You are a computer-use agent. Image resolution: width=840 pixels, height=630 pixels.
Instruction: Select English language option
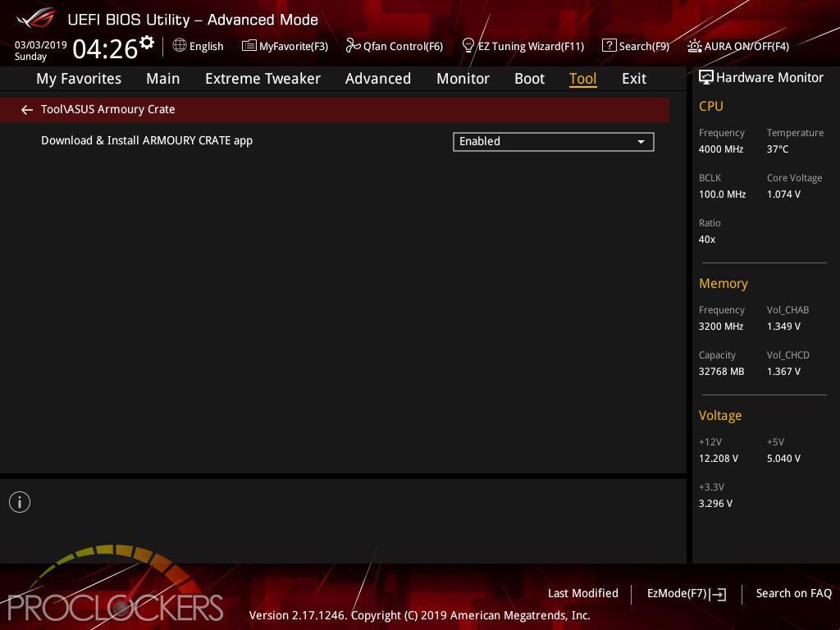click(206, 46)
